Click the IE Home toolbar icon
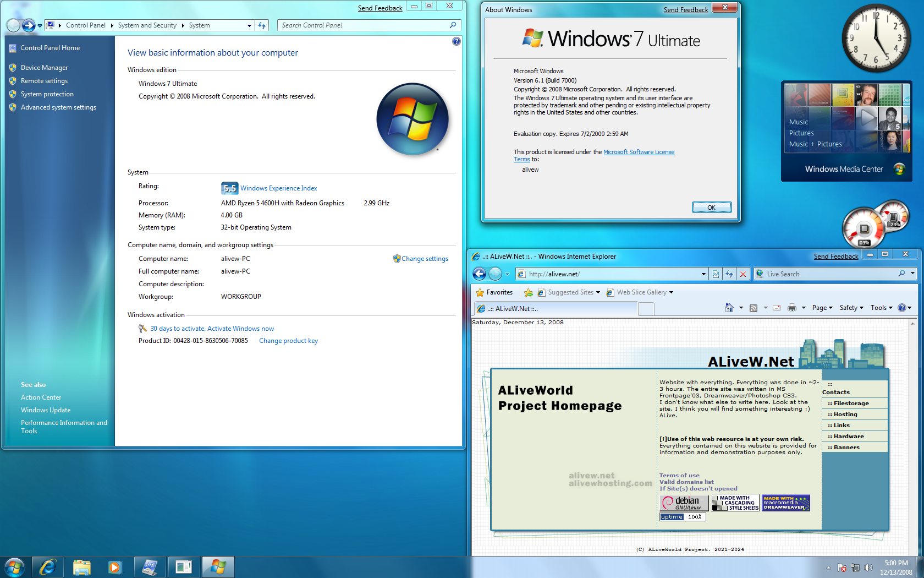 pyautogui.click(x=729, y=308)
